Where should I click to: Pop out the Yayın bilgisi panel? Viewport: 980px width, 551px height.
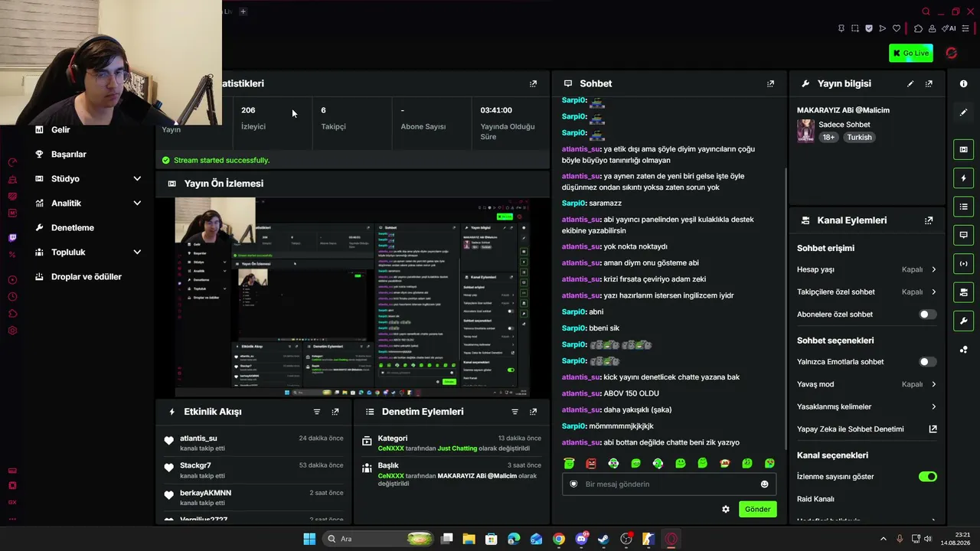[x=929, y=83]
